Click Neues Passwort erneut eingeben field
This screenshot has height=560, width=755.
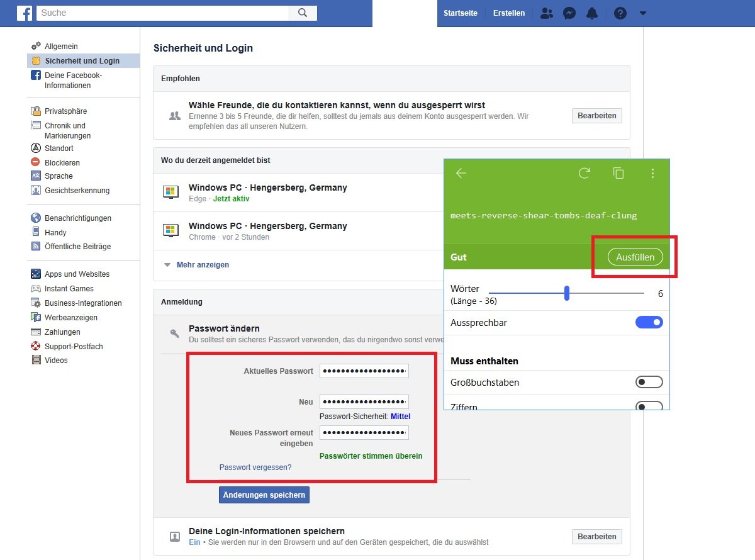tap(364, 432)
